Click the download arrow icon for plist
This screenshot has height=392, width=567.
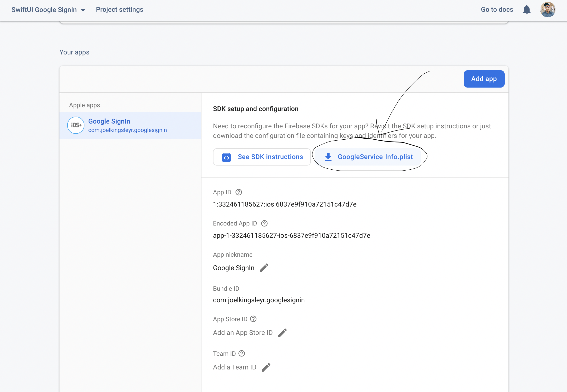coord(328,157)
